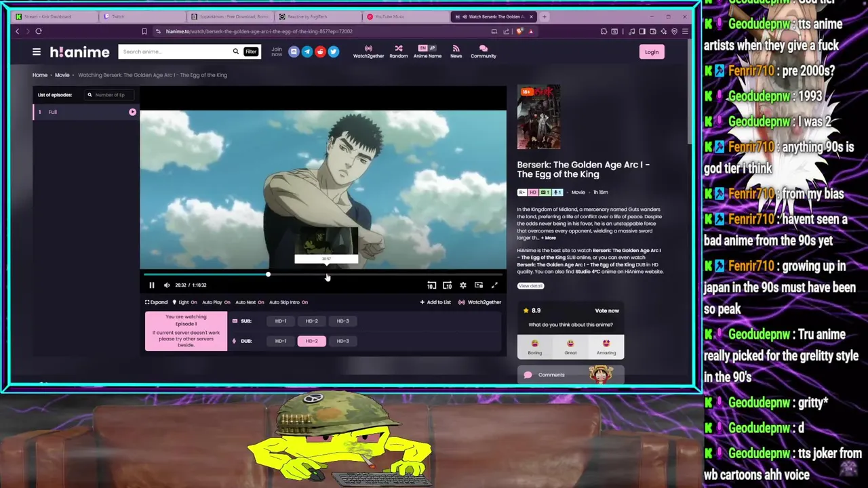Open the Discord social icon
Viewport: 868px width, 488px height.
point(294,52)
